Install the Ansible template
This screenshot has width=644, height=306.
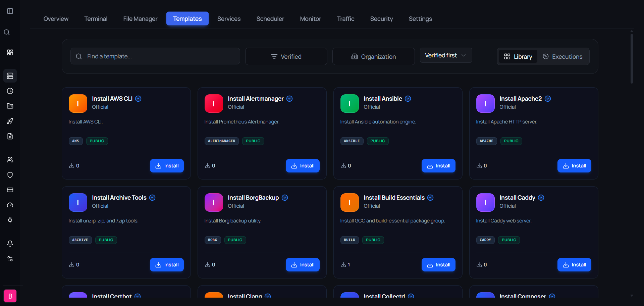coord(438,166)
